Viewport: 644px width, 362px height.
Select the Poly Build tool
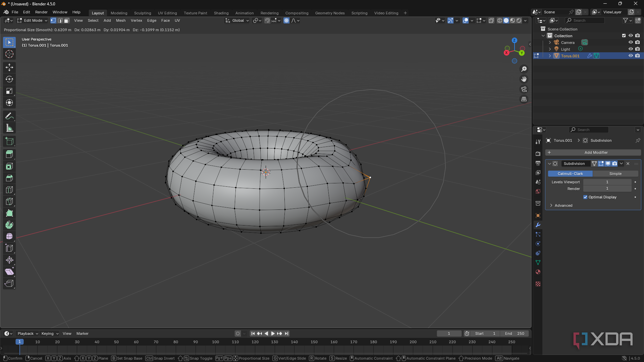(x=9, y=213)
